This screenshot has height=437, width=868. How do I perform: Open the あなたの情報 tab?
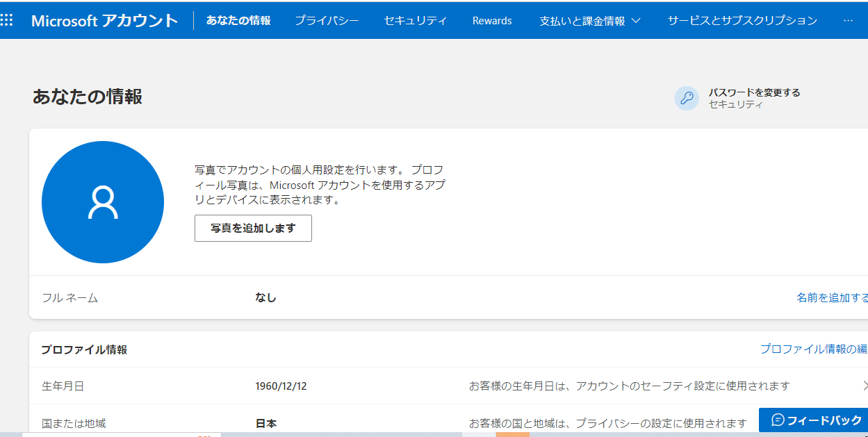(x=238, y=20)
